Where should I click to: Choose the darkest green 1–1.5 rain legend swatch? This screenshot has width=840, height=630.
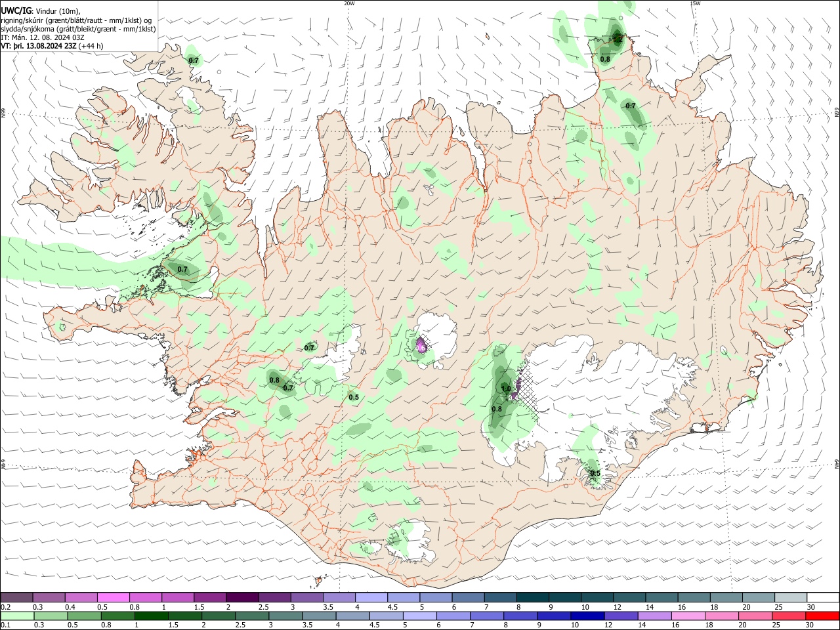(151, 616)
